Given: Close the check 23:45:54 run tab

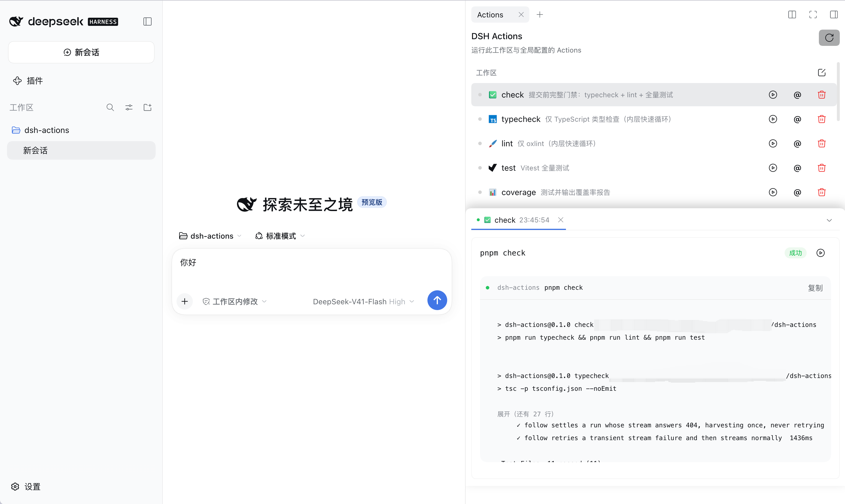Looking at the screenshot, I should (x=561, y=220).
